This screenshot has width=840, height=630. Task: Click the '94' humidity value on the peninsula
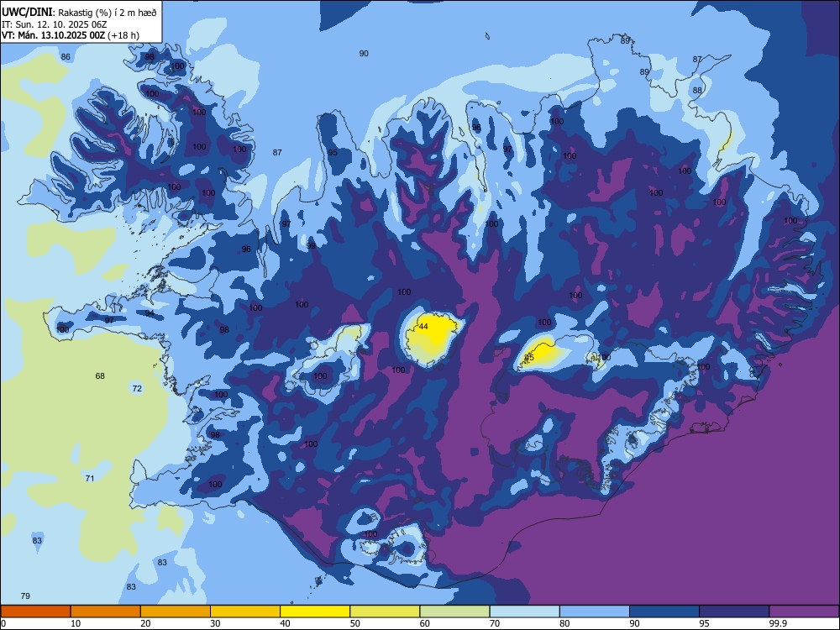click(x=150, y=313)
